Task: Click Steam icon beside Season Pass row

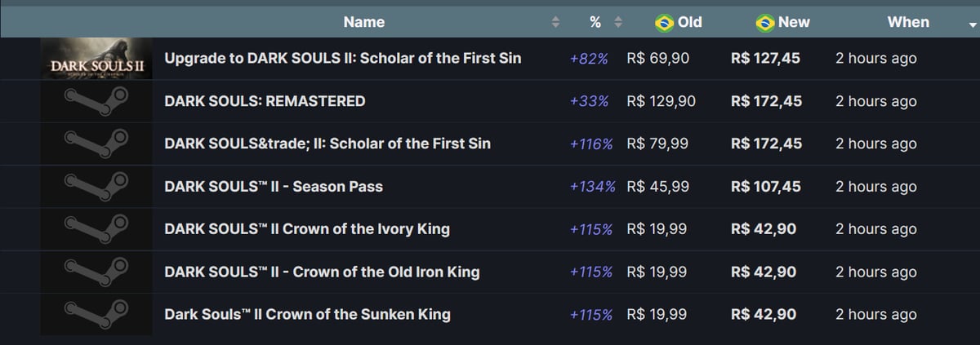Action: [x=96, y=186]
